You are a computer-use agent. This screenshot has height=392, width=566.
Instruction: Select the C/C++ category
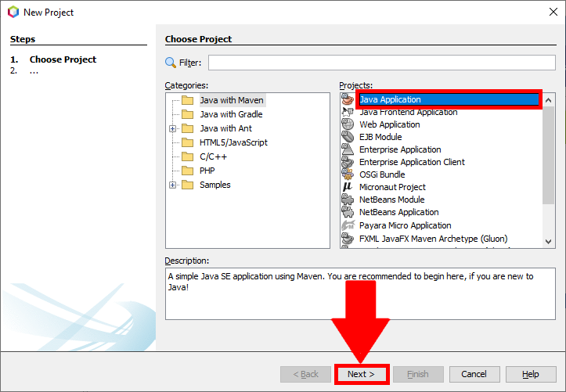[214, 156]
